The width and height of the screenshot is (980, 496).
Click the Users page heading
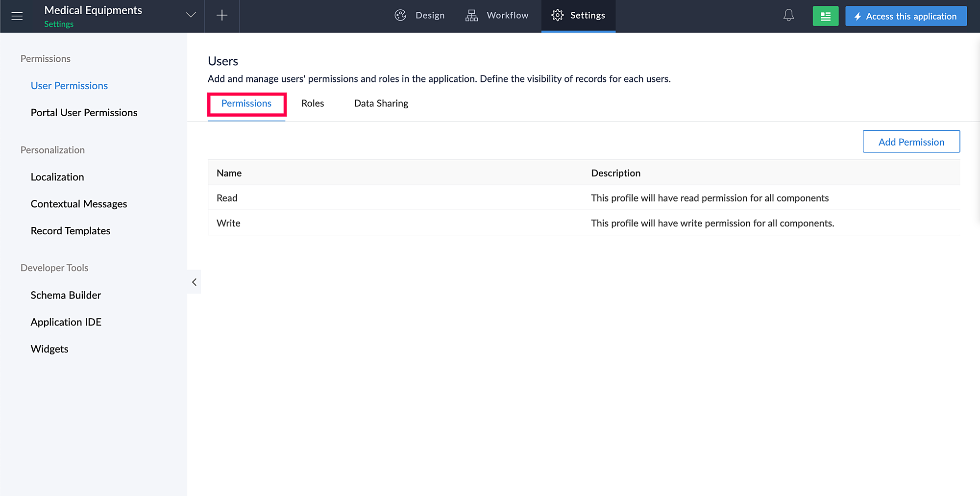pos(223,61)
